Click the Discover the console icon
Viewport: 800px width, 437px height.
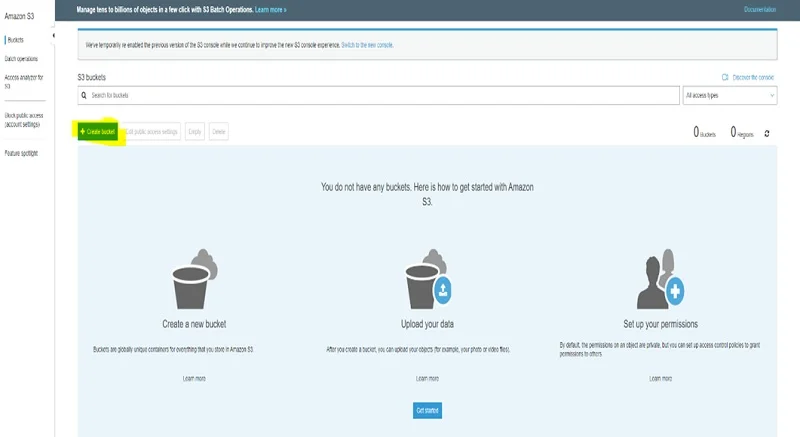click(725, 78)
